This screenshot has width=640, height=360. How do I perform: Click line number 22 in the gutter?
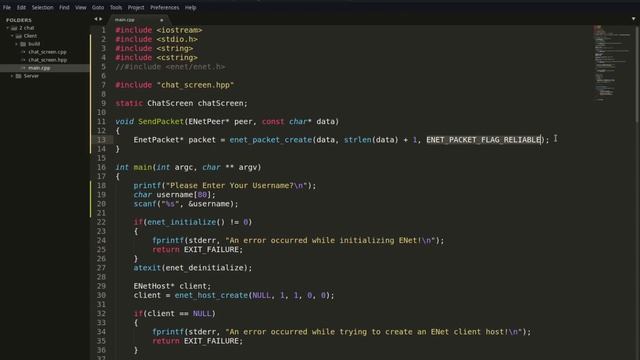point(101,222)
